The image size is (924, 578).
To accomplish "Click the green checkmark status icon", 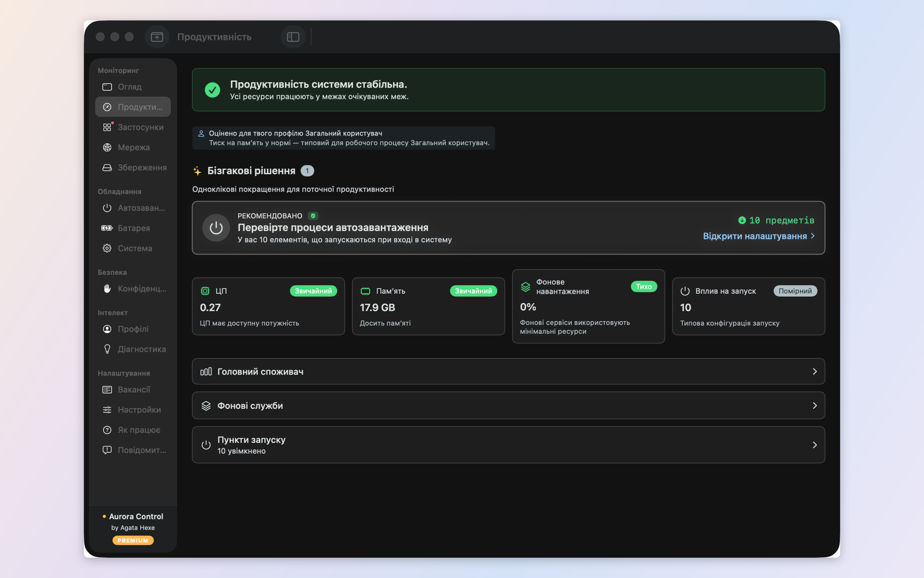I will [x=212, y=90].
